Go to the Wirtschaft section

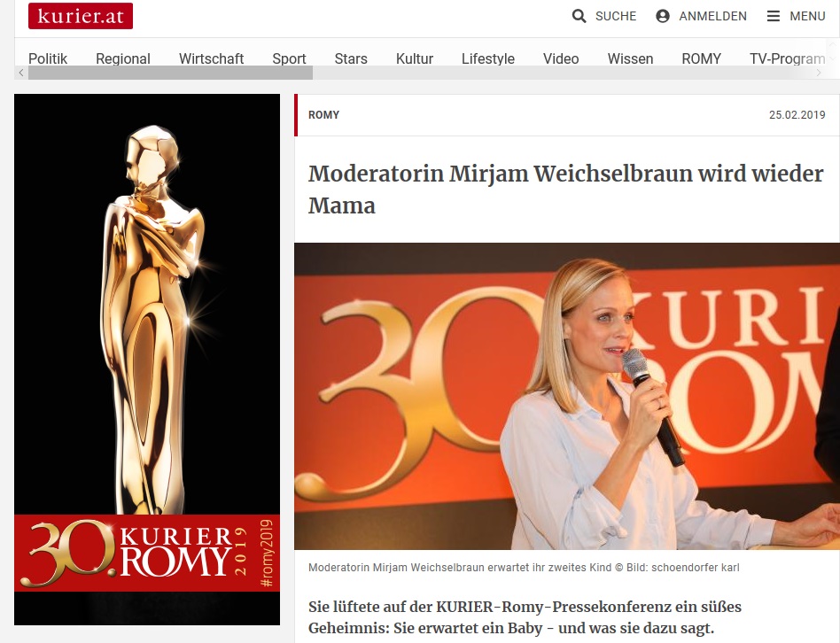point(211,58)
